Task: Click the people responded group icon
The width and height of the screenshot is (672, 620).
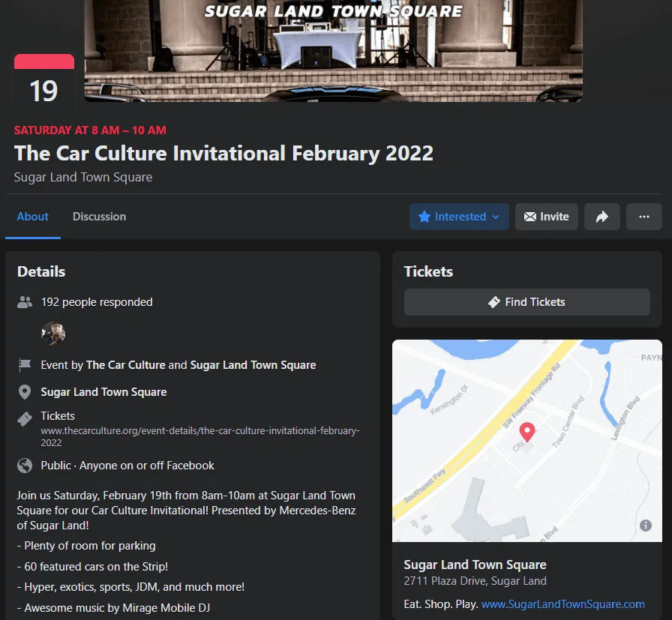Action: pyautogui.click(x=25, y=302)
